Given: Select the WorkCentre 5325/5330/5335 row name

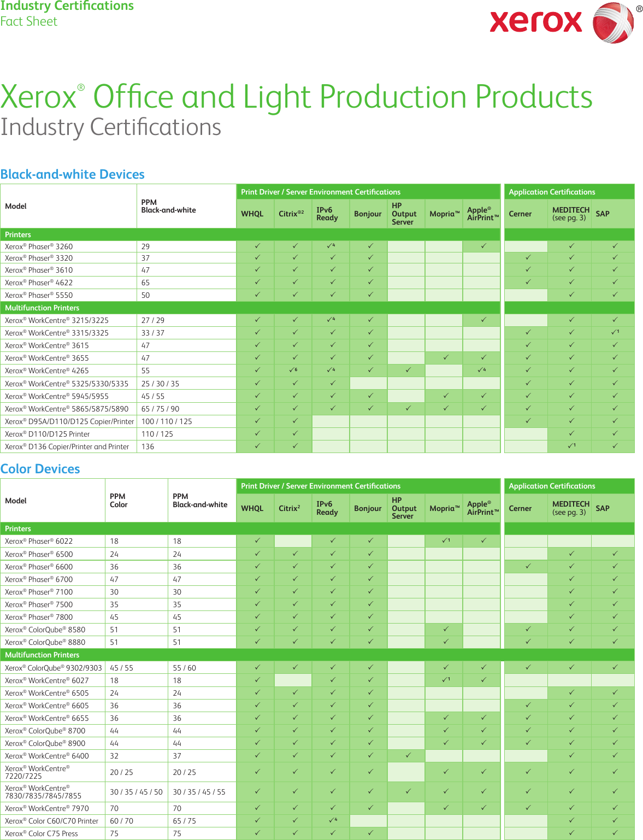Looking at the screenshot, I should (67, 384).
